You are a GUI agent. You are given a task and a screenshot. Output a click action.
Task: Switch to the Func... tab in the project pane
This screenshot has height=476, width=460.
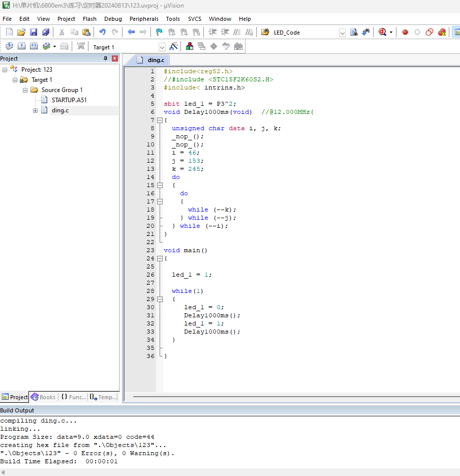[74, 397]
